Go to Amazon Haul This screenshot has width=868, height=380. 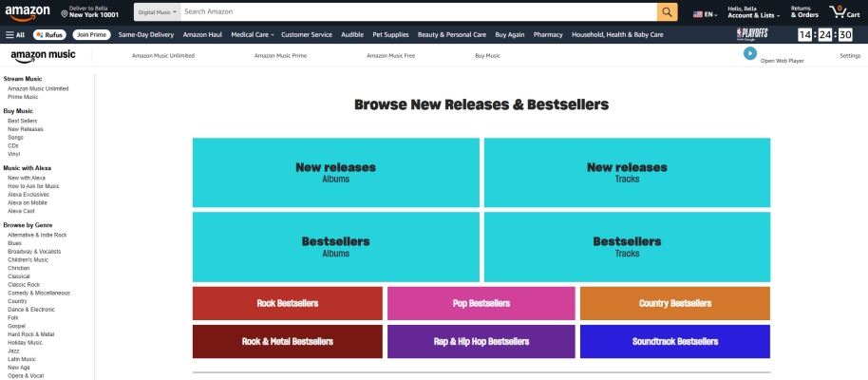pos(202,34)
